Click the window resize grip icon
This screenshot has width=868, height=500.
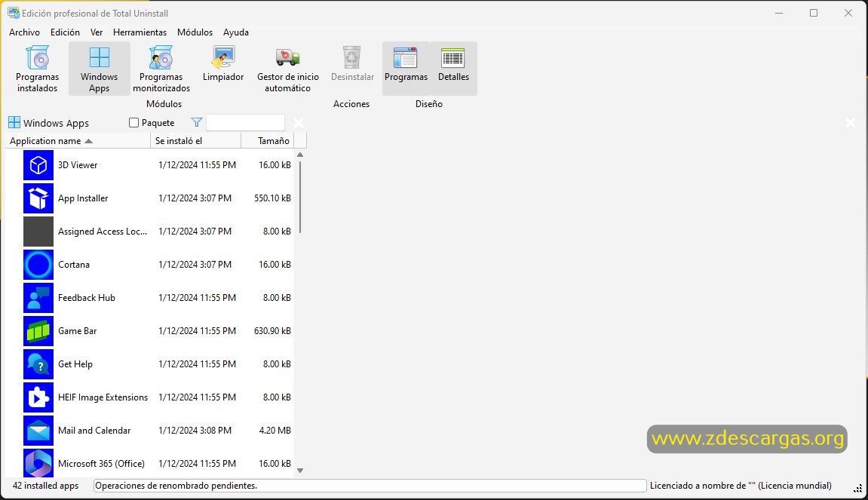(858, 489)
